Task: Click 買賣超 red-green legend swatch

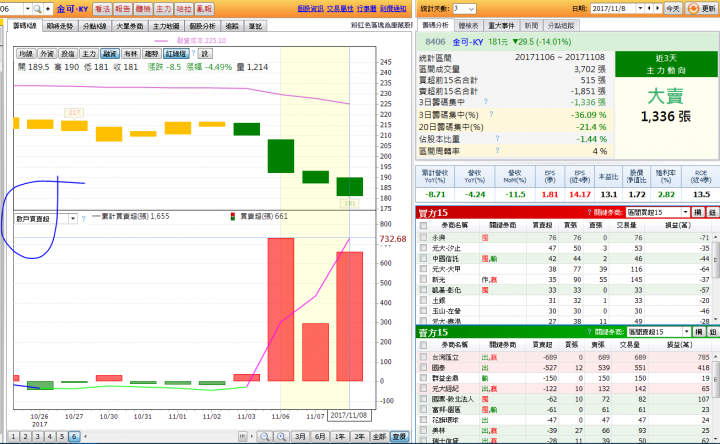Action: click(233, 216)
